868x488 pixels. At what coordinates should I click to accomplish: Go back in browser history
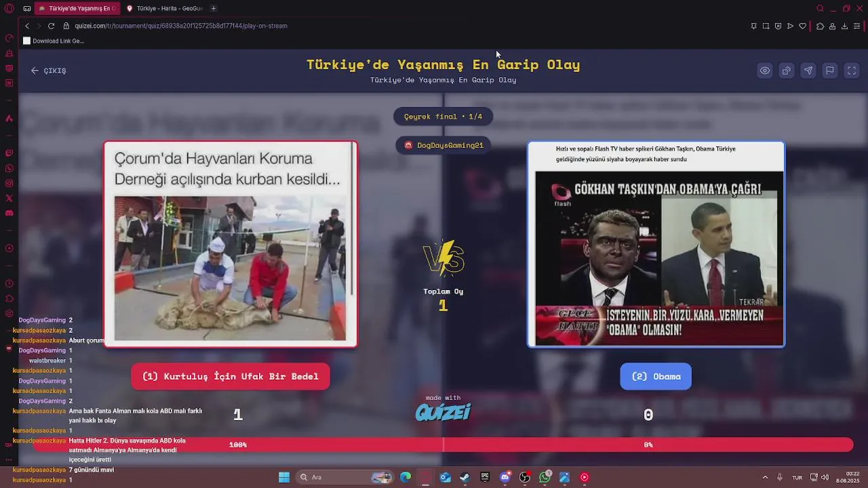tap(27, 26)
